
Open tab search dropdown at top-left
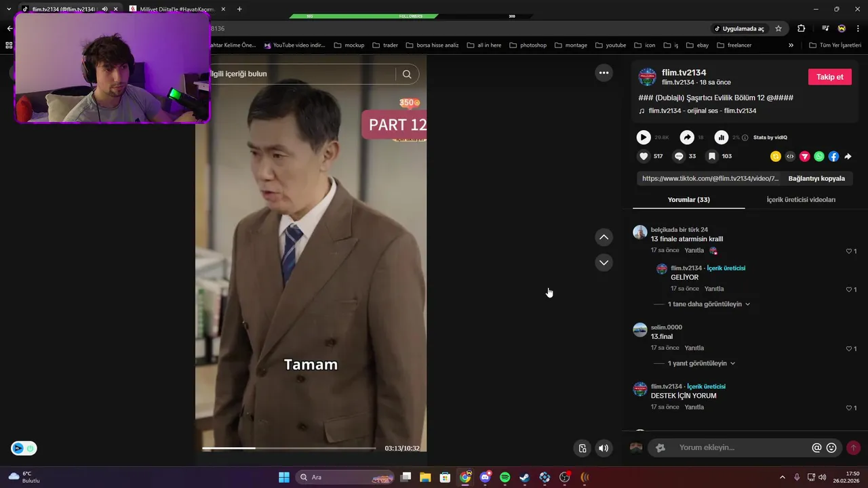tap(9, 9)
